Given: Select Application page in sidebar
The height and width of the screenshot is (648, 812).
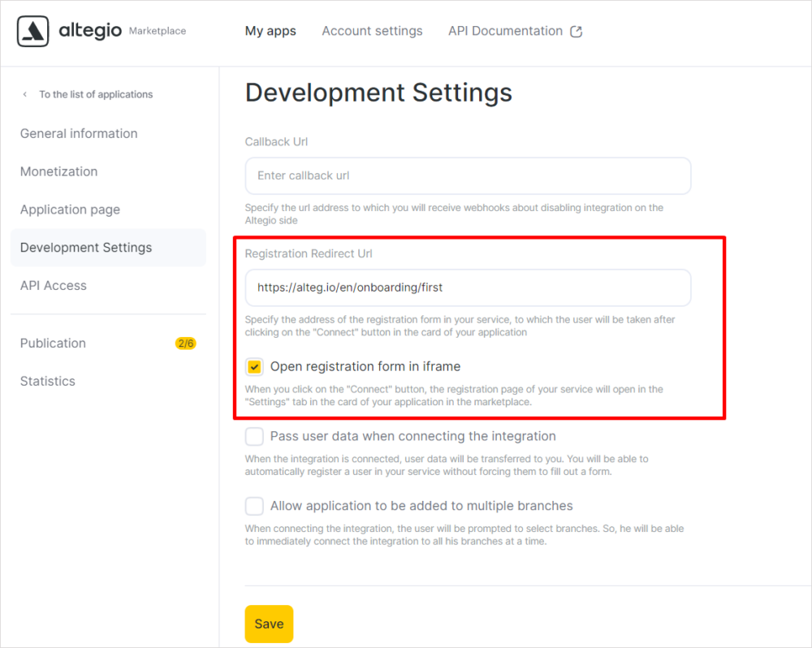Looking at the screenshot, I should click(x=70, y=210).
